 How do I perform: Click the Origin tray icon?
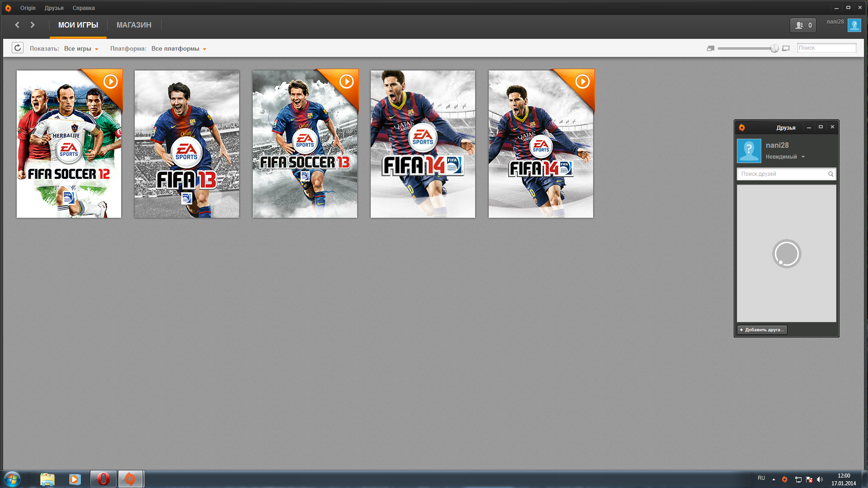[x=785, y=479]
